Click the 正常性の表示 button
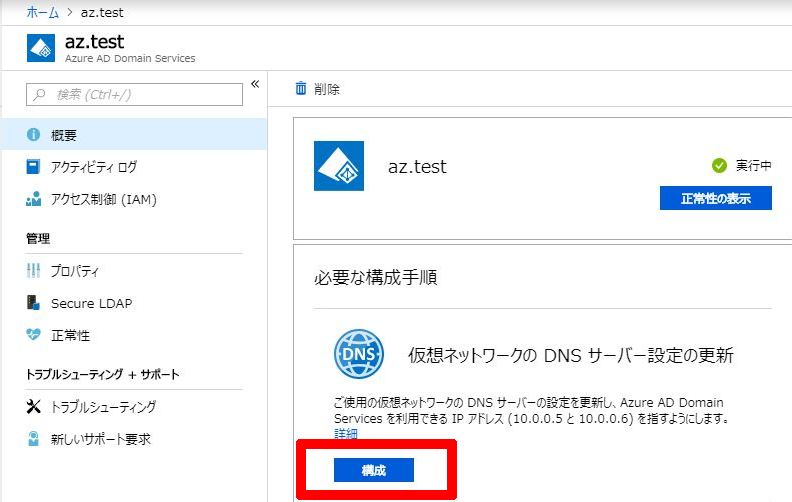This screenshot has height=502, width=792. click(716, 198)
